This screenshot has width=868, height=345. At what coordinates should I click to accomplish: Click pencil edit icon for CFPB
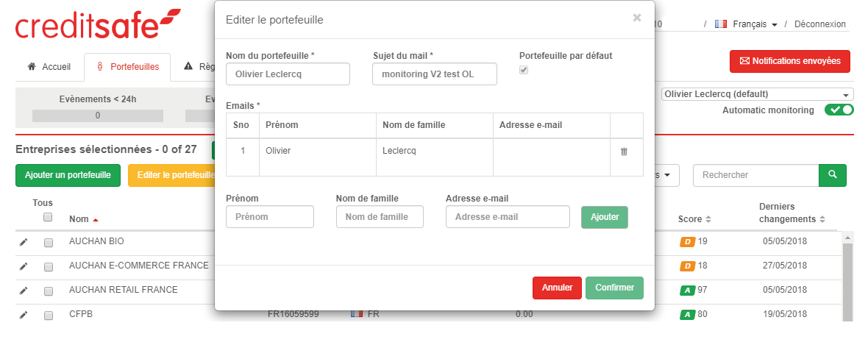pyautogui.click(x=24, y=315)
